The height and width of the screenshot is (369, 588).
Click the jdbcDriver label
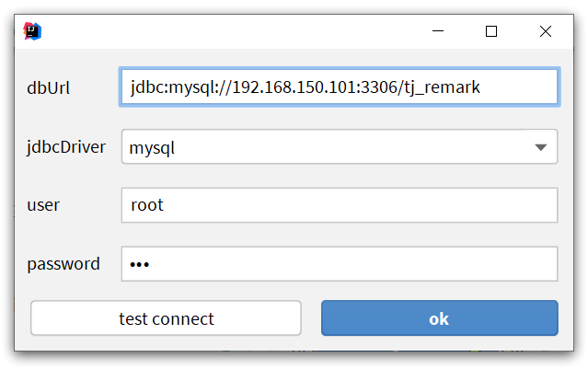[x=66, y=147]
